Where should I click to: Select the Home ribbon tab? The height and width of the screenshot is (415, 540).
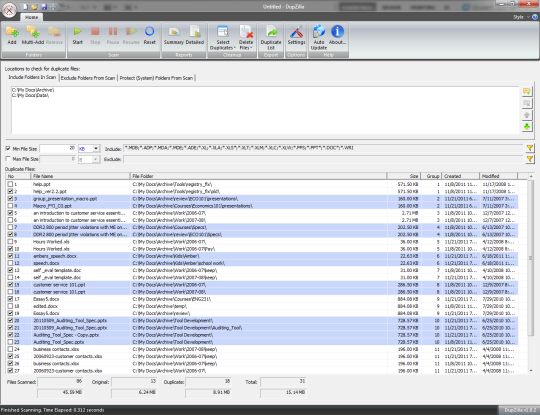31,17
